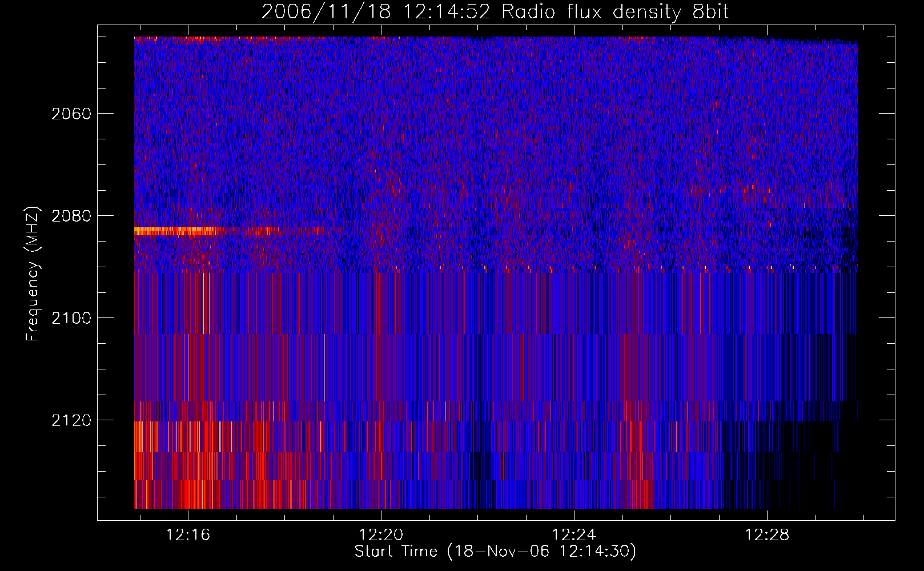Click the 12:20 time axis label
This screenshot has width=924, height=571.
(381, 534)
